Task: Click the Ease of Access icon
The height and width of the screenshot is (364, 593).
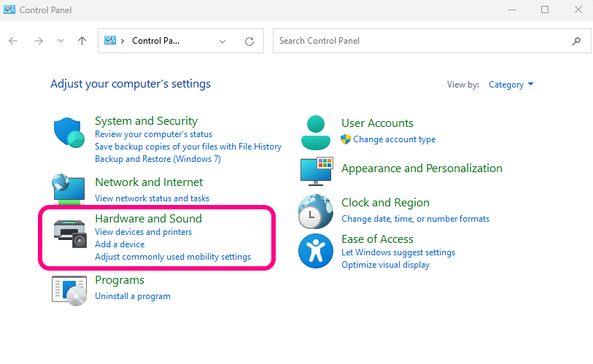Action: tap(316, 251)
